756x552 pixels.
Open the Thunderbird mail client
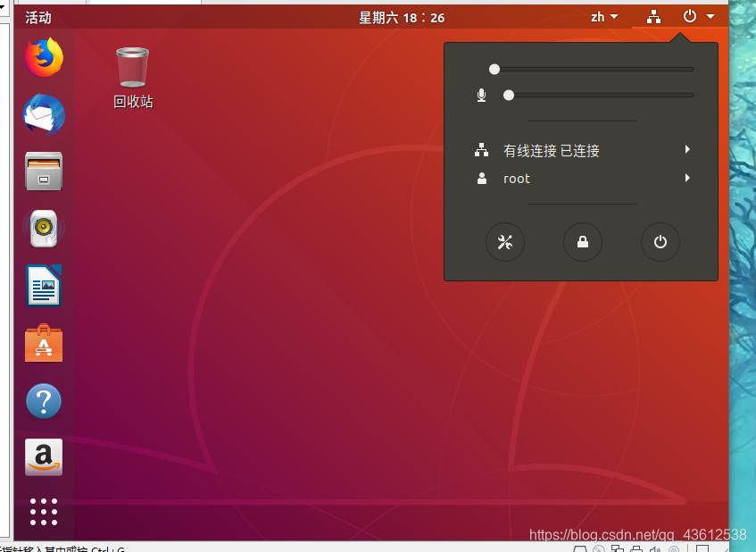coord(44,115)
